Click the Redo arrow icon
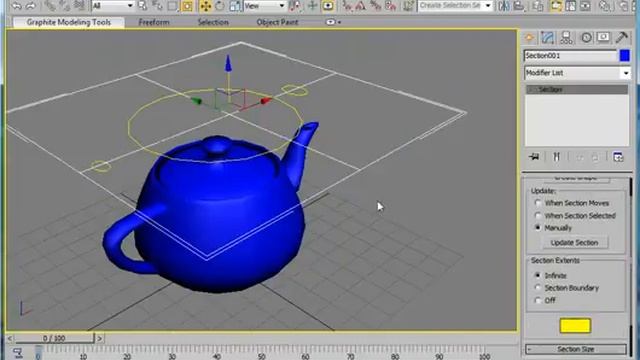The width and height of the screenshot is (640, 360). pos(31,6)
